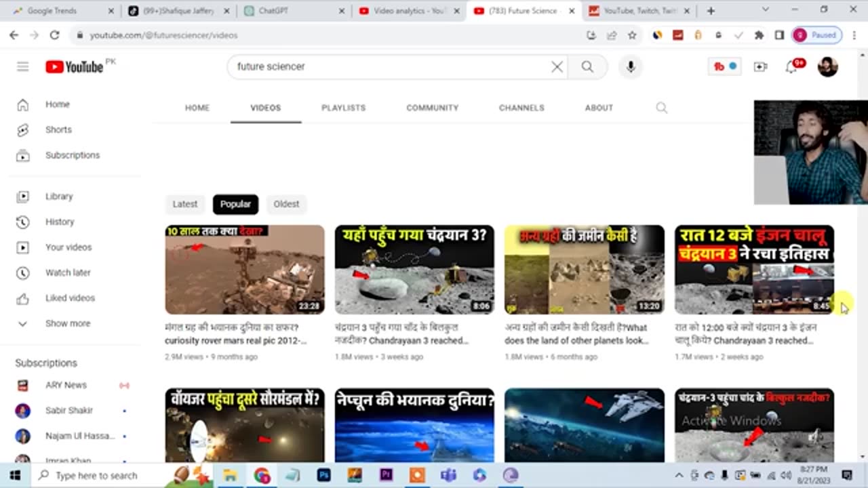868x488 pixels.
Task: Open the 8:06 Chandrayaan 3 video title
Action: point(401,334)
